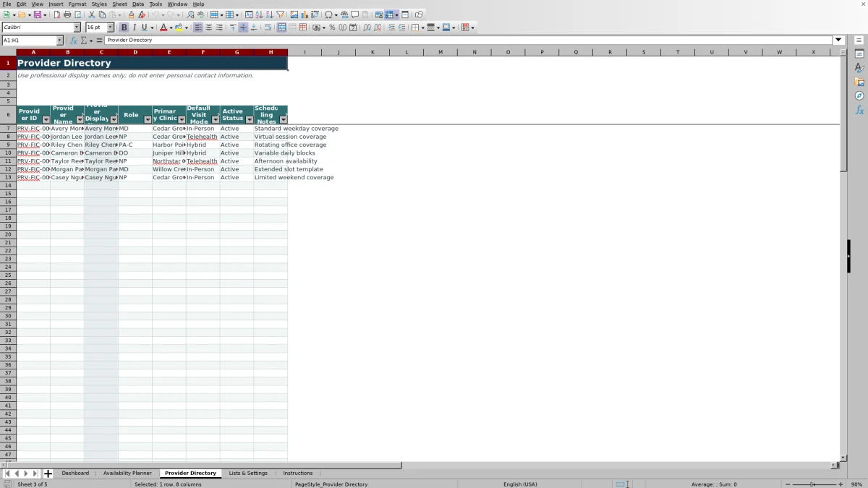Image resolution: width=868 pixels, height=488 pixels.
Task: Click English (USA) language in status bar
Action: 520,484
